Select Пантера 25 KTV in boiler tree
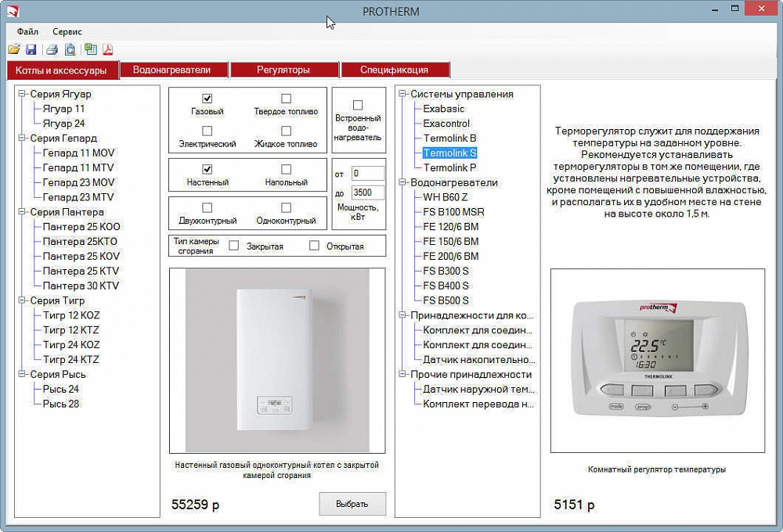The image size is (783, 532). [81, 271]
